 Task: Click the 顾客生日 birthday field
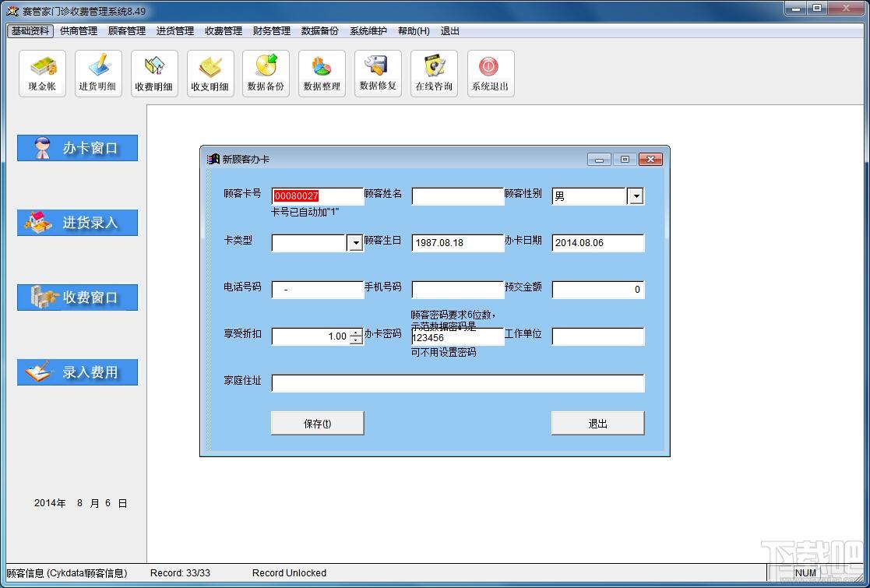tap(458, 243)
